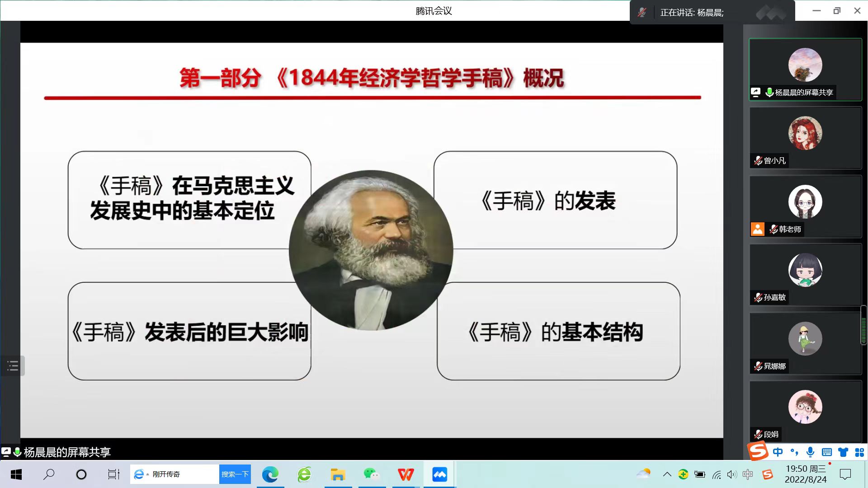Viewport: 868px width, 488px height.
Task: Toggle Sogou Chinese/English mode 中 button
Action: (x=778, y=452)
